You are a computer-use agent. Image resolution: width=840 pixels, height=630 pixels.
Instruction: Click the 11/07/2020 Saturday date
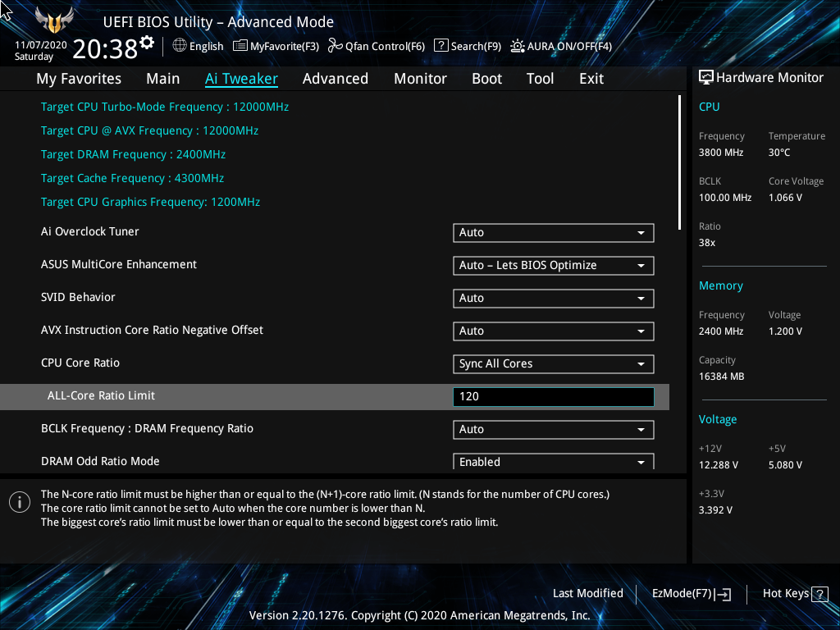pos(40,51)
